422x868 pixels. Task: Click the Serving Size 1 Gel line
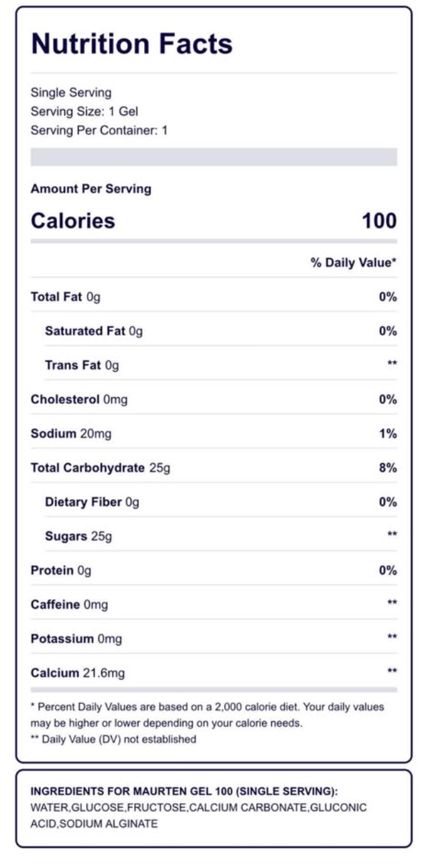[84, 111]
